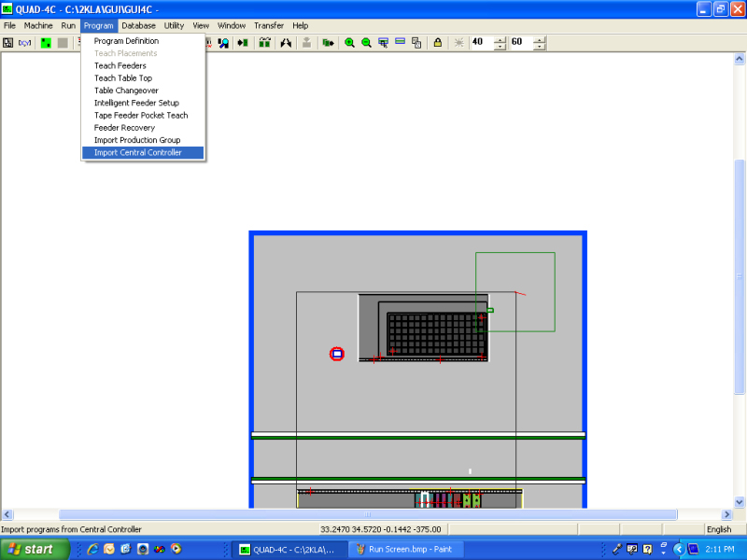Click the horizontal scrollbar thumb
This screenshot has height=560, width=747.
367,514
